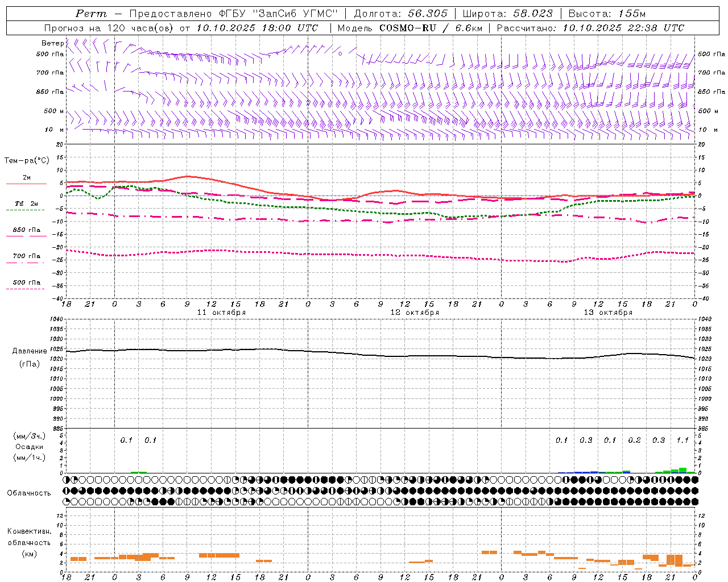Click the "11 октября" date label
This screenshot has height=582, width=728.
tap(221, 313)
